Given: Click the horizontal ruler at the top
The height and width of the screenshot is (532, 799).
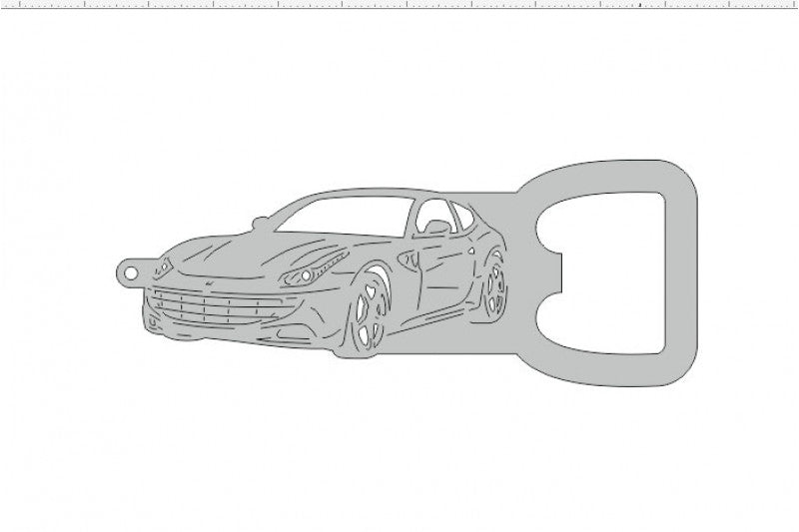Looking at the screenshot, I should click(x=399, y=6).
